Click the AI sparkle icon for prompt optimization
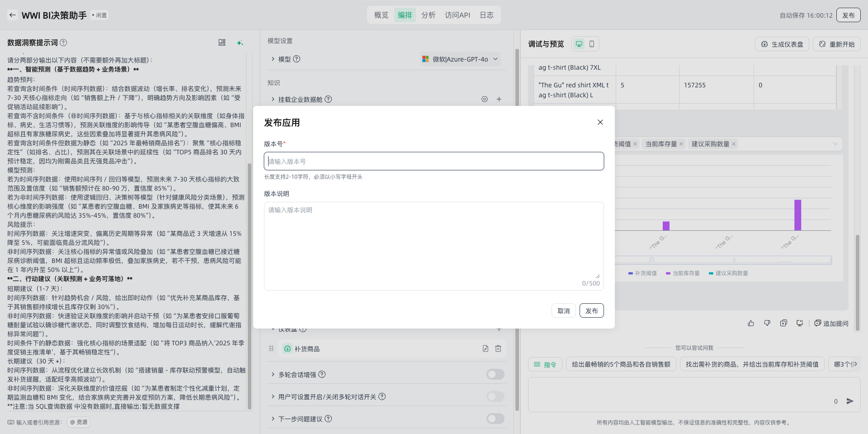The width and height of the screenshot is (868, 434). [x=240, y=43]
